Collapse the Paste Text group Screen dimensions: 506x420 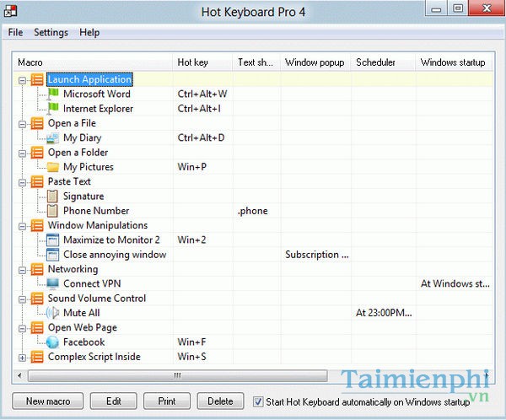point(22,182)
